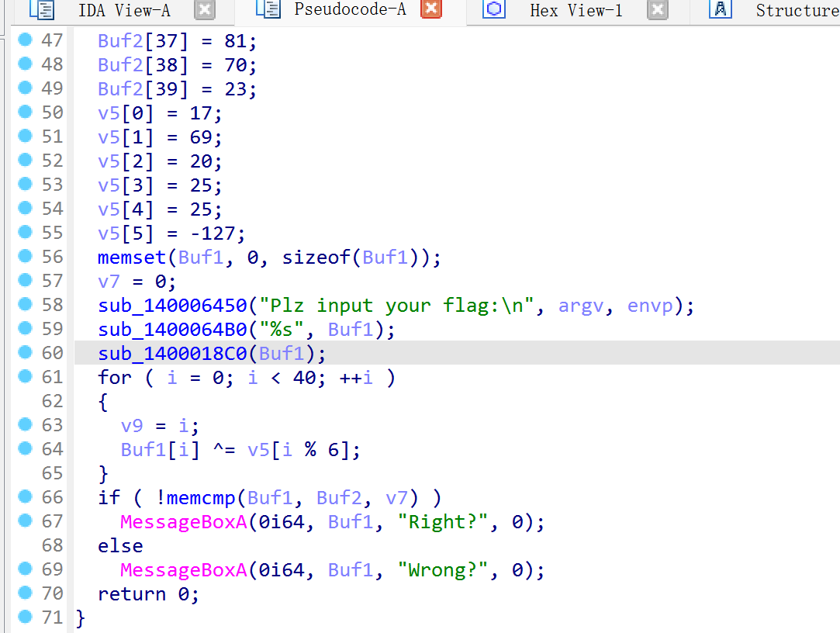Click MessageBoxA call with "Wrong?"

(x=184, y=570)
